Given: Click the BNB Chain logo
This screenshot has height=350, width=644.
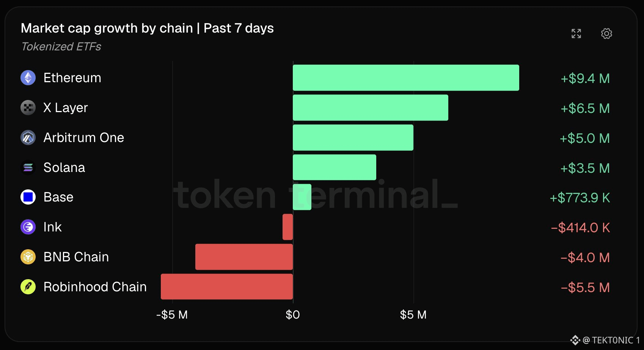Looking at the screenshot, I should click(x=28, y=257).
